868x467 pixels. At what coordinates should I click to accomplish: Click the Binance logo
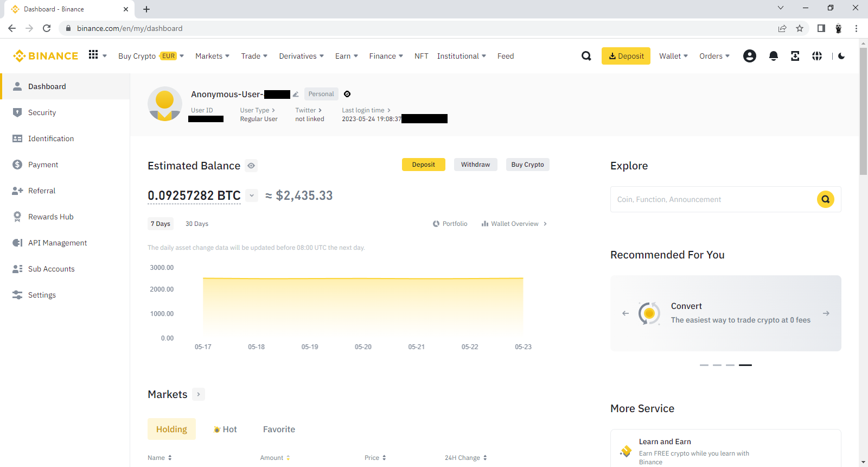point(46,56)
